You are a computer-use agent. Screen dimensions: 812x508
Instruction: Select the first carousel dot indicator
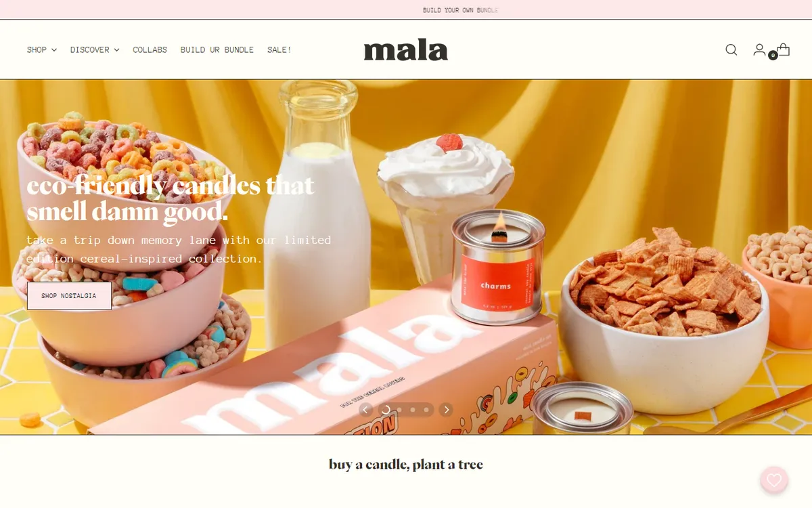(386, 410)
